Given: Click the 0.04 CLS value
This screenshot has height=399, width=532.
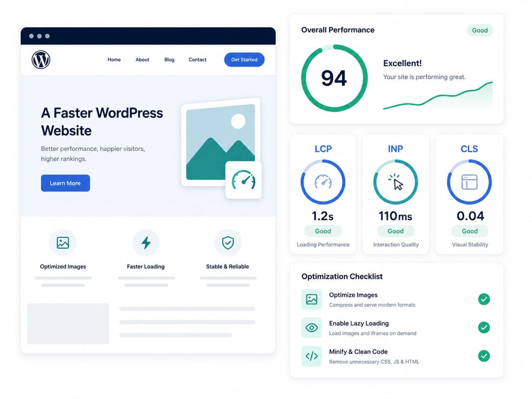Looking at the screenshot, I should 470,216.
